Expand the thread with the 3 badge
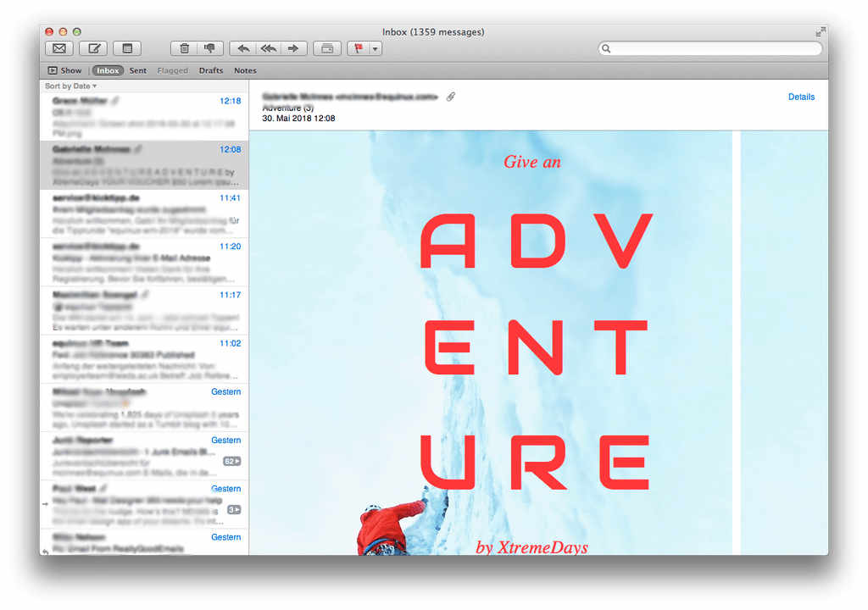Viewport: 868px width, 610px height. (x=234, y=509)
